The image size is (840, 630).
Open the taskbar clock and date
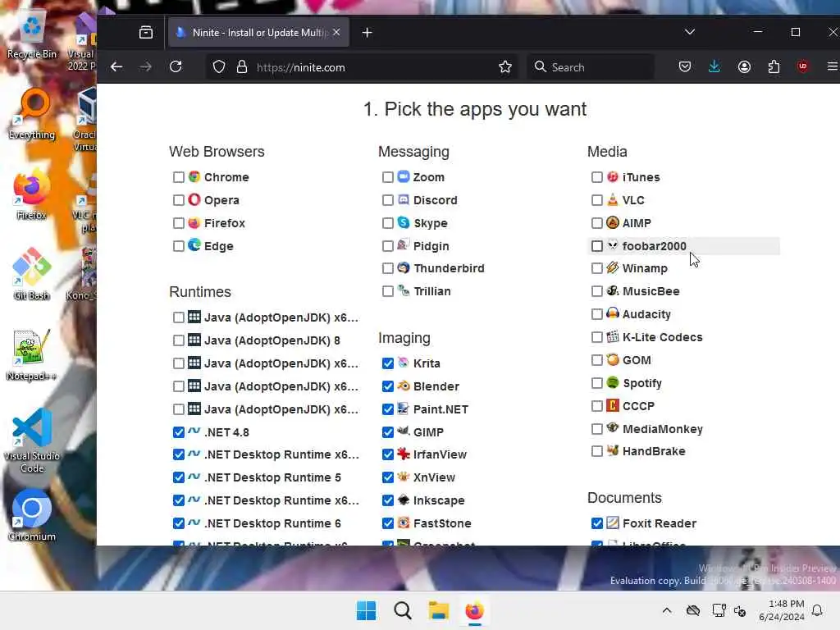782,610
